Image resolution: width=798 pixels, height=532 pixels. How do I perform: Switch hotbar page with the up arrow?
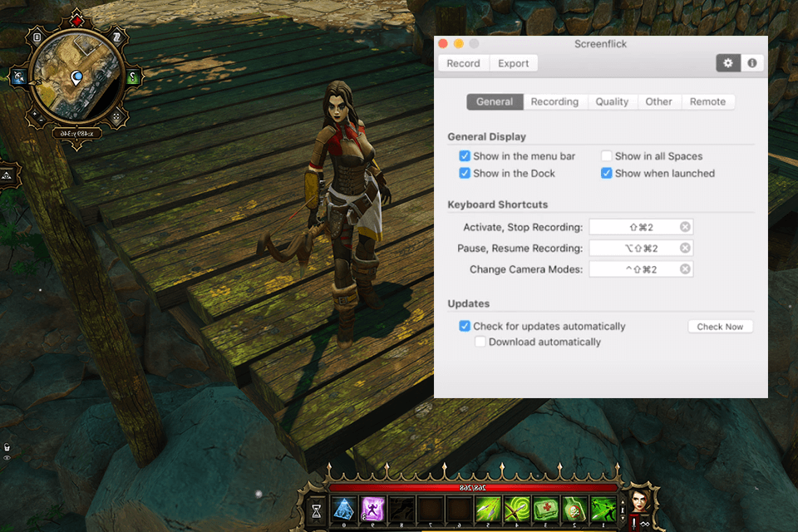pyautogui.click(x=623, y=502)
